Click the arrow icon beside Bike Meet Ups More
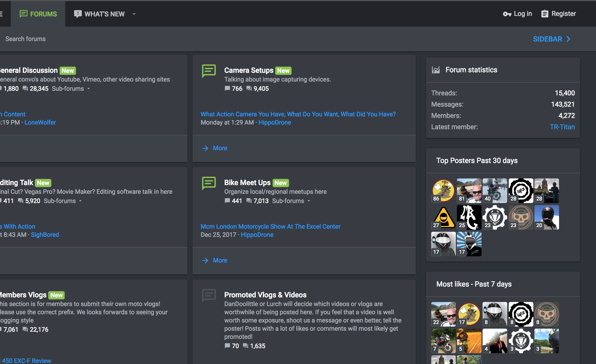The height and width of the screenshot is (364, 596). tap(205, 260)
